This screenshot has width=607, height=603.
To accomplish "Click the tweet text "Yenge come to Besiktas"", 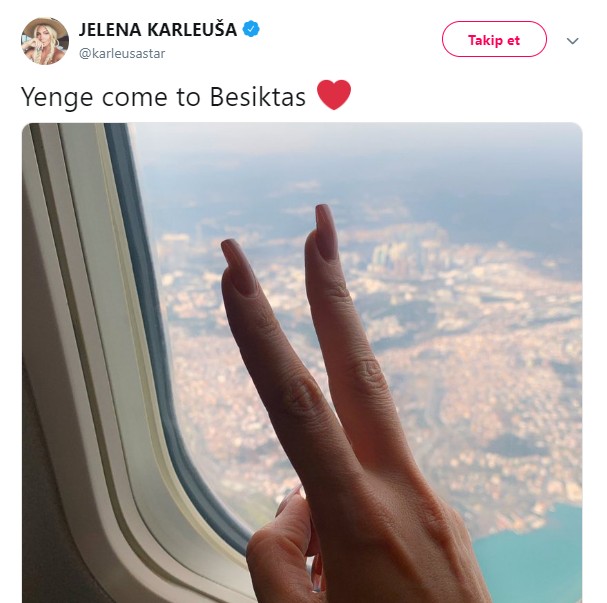I will (163, 97).
